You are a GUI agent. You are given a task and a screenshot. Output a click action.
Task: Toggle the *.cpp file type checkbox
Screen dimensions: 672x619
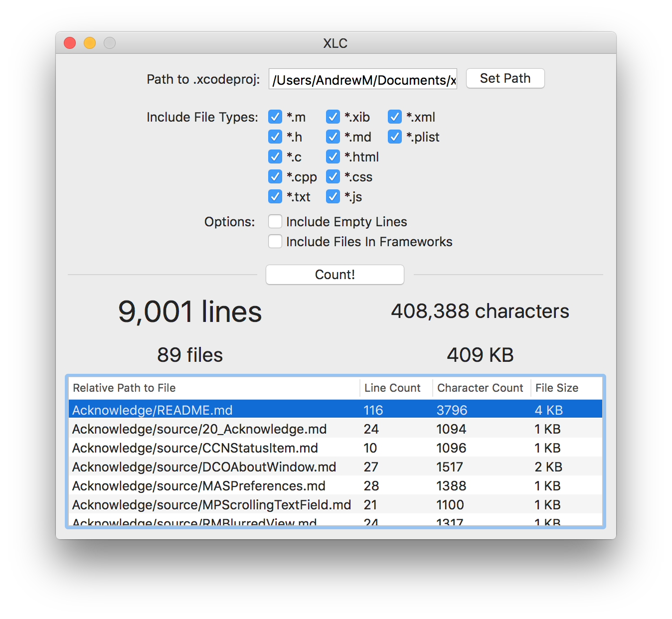click(275, 176)
